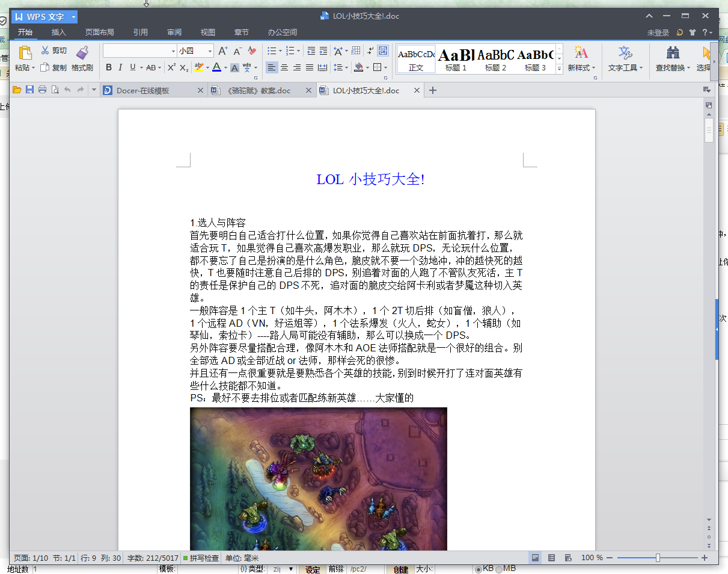The width and height of the screenshot is (728, 574).
Task: Clear formatting with the eraser icon
Action: 252,51
